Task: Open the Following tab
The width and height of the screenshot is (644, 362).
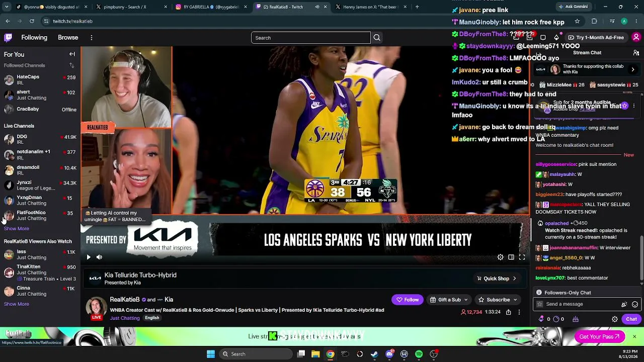Action: [x=34, y=38]
